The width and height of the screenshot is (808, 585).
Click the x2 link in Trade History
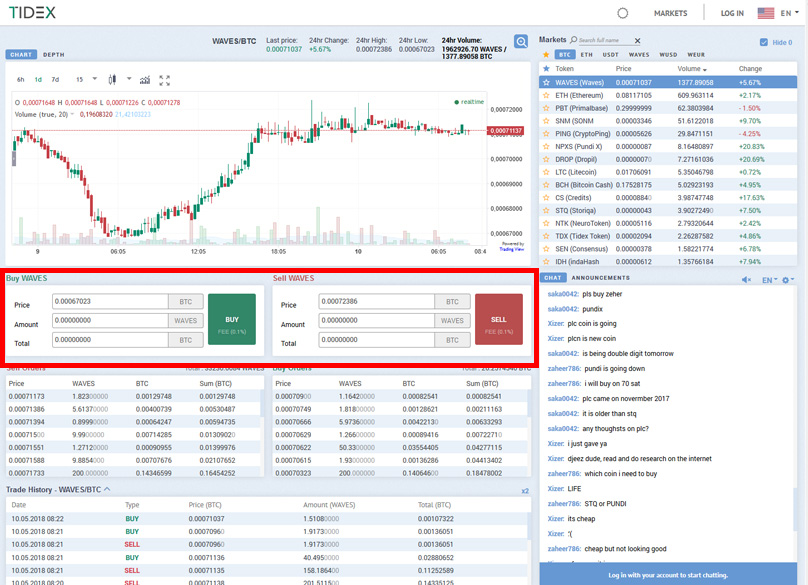click(x=525, y=491)
